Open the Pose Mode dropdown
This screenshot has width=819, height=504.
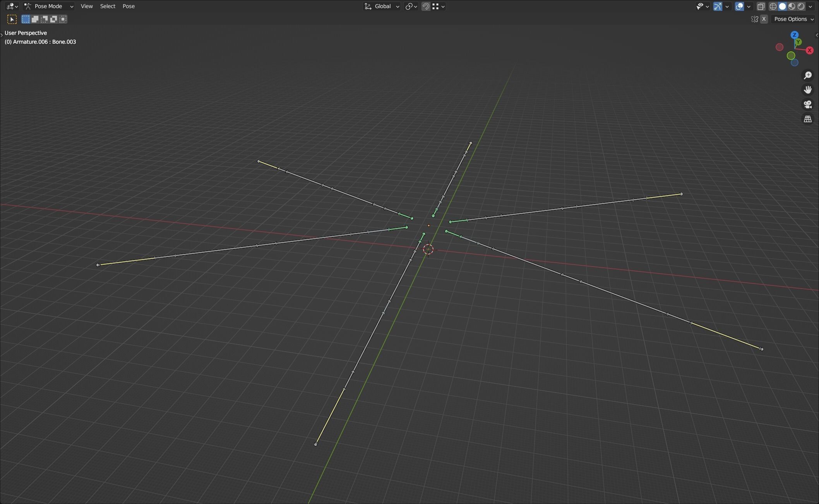click(49, 6)
